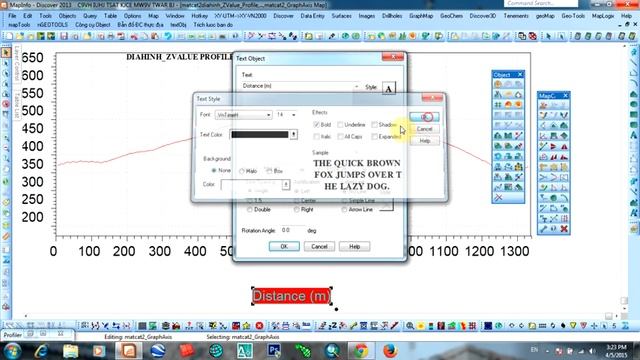This screenshot has height=360, width=640.
Task: Open the Discover menu
Action: pos(283,16)
